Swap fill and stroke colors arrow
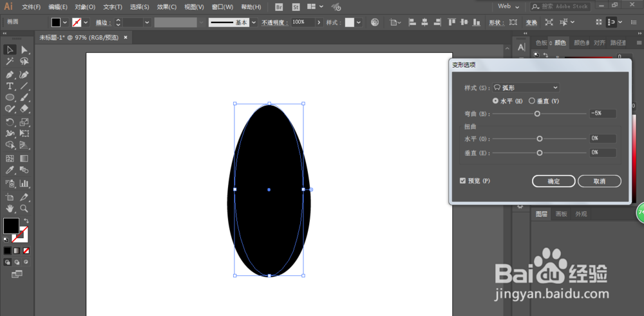 26,221
